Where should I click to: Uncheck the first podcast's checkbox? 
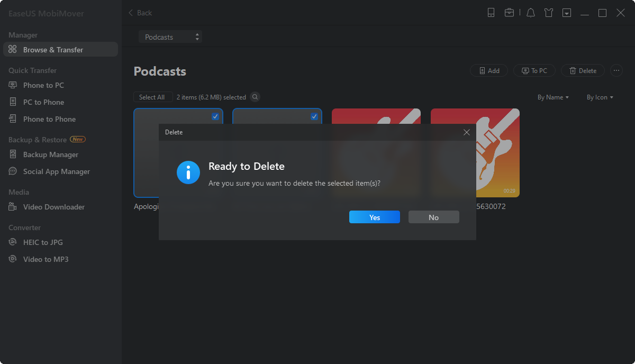[215, 116]
